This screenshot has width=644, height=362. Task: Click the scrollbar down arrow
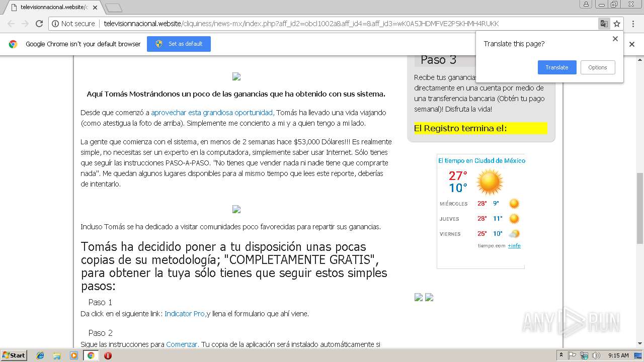(x=639, y=344)
